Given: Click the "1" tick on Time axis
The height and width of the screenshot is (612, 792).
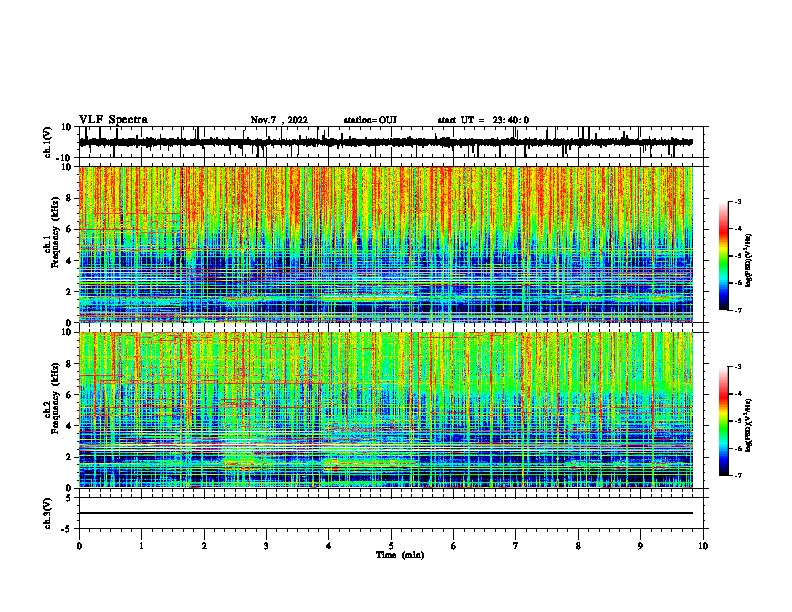Looking at the screenshot, I should [x=141, y=546].
